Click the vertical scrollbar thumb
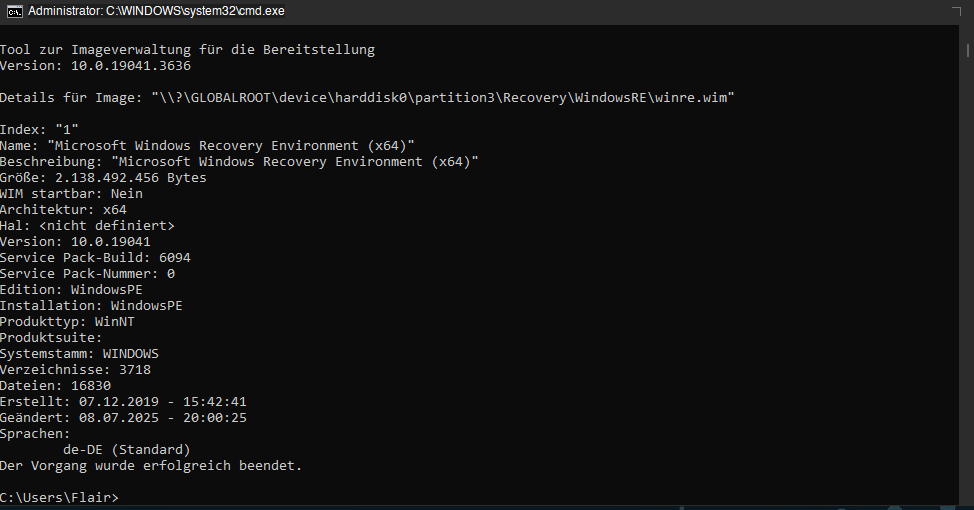Viewport: 974px width, 510px height. click(x=968, y=50)
